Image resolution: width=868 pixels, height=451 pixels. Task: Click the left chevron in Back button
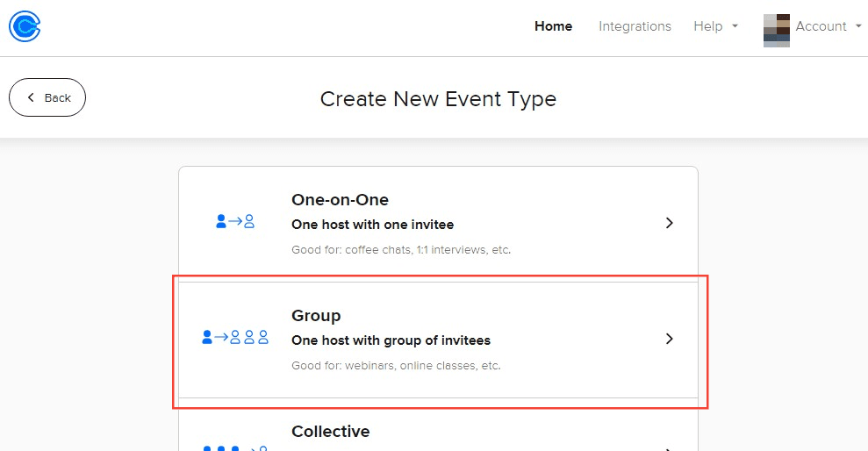click(31, 97)
